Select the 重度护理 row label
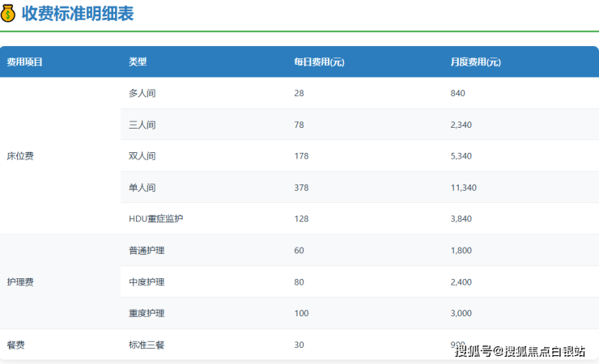Image resolution: width=599 pixels, height=364 pixels. click(x=147, y=313)
